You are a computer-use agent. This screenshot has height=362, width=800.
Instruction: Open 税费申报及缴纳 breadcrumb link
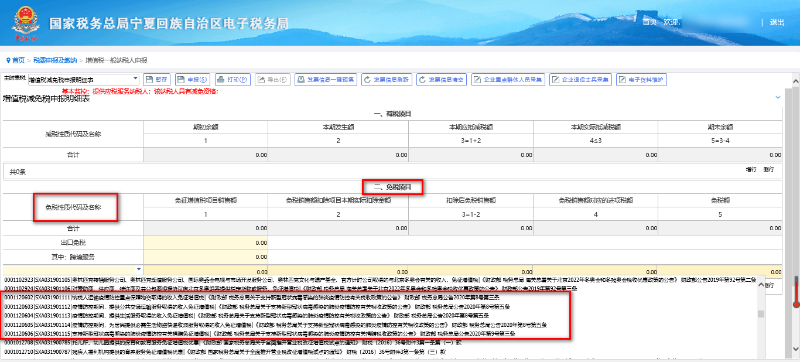(x=55, y=60)
